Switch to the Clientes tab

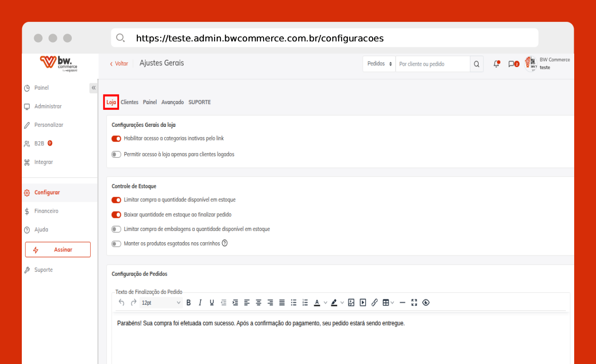pyautogui.click(x=129, y=102)
